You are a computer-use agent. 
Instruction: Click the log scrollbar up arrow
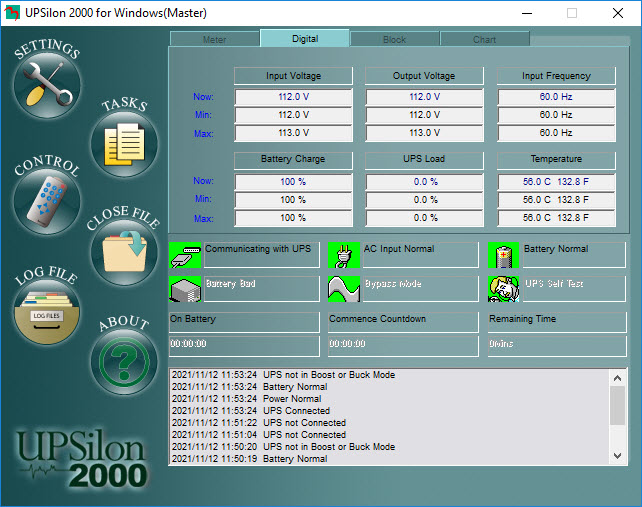click(x=617, y=378)
